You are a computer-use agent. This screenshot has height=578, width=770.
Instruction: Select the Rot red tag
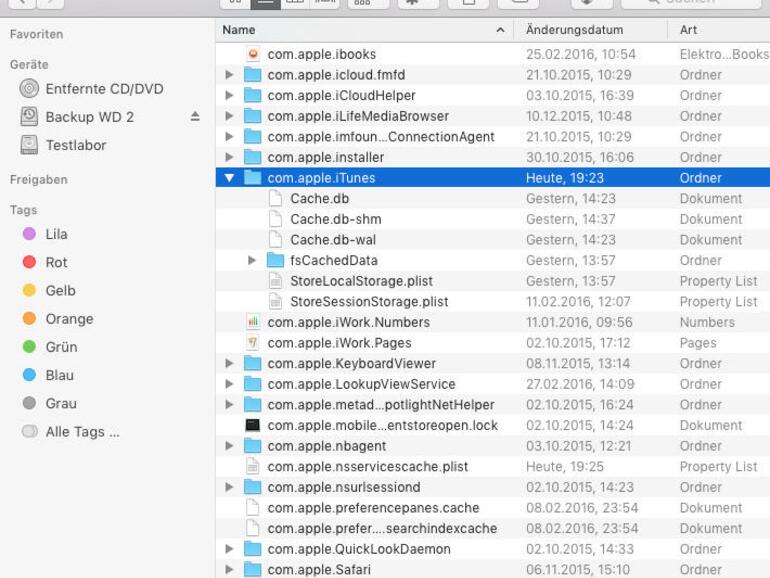click(x=29, y=262)
